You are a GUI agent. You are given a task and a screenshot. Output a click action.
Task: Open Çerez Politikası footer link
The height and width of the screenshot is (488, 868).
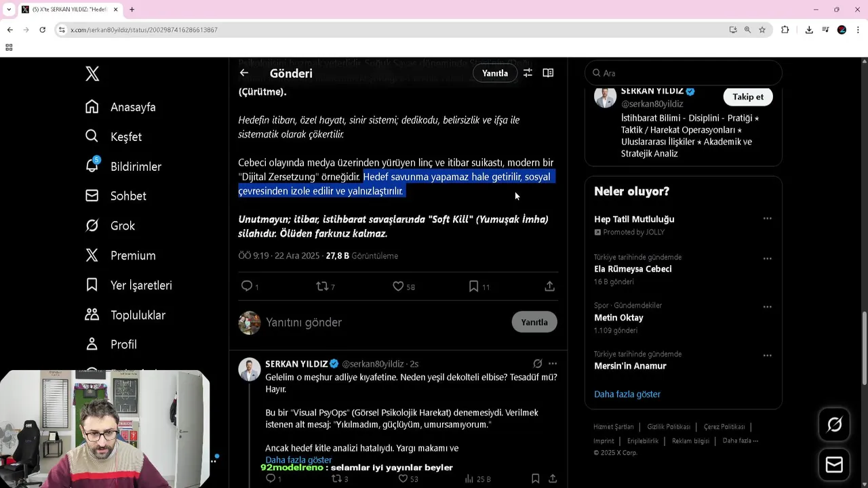pos(724,427)
